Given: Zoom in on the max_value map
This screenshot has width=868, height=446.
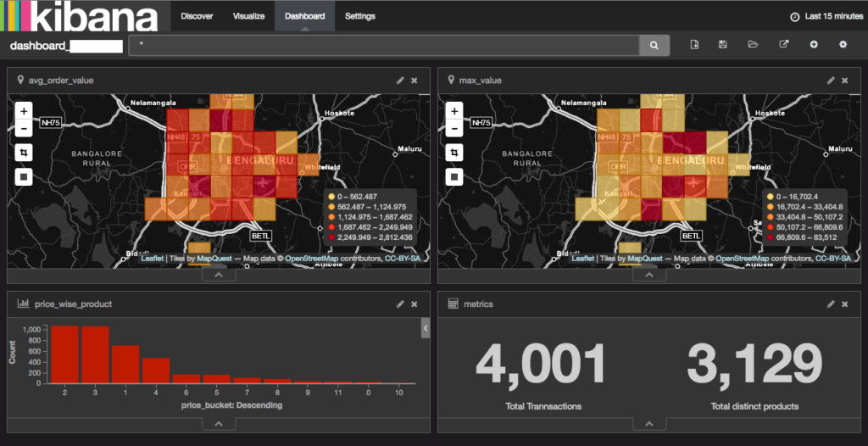Looking at the screenshot, I should (454, 111).
